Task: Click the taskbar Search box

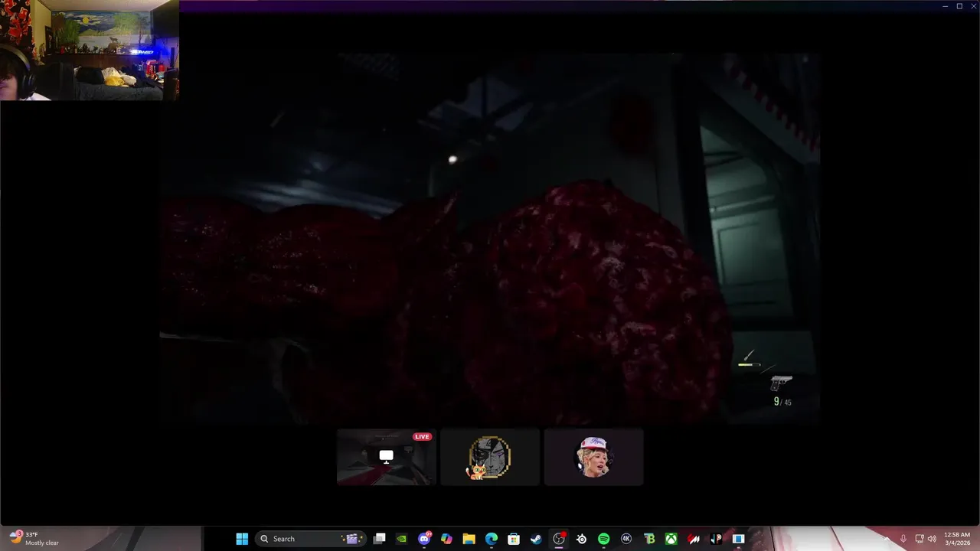Action: pyautogui.click(x=310, y=539)
